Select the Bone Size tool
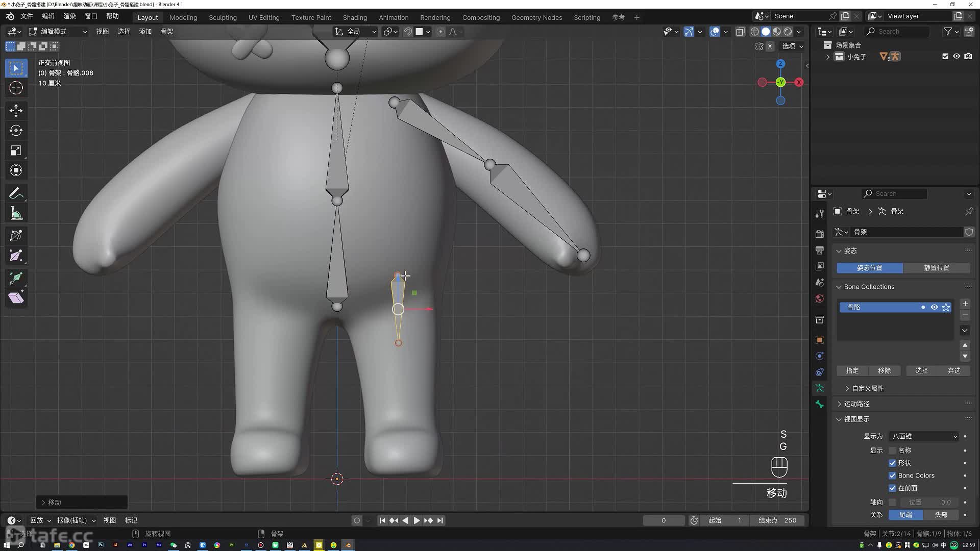The width and height of the screenshot is (980, 551). pyautogui.click(x=16, y=256)
